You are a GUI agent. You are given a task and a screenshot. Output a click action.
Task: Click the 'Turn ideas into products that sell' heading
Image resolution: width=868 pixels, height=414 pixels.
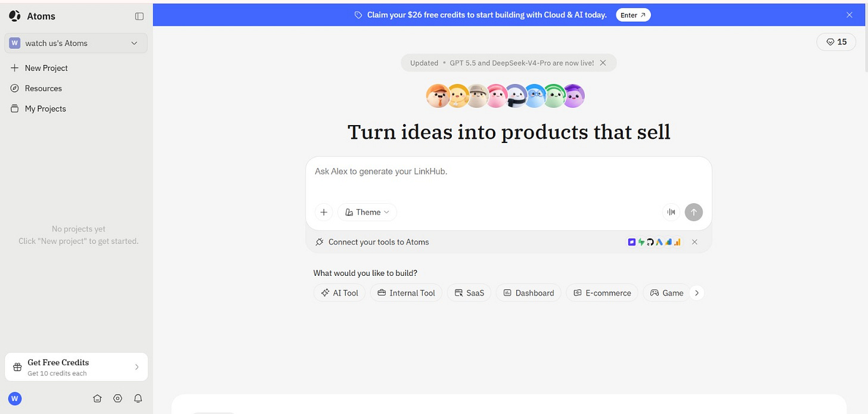[509, 132]
